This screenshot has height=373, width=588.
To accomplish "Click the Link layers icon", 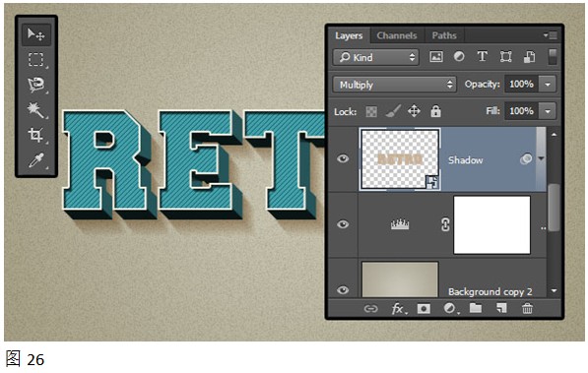I will tap(371, 308).
